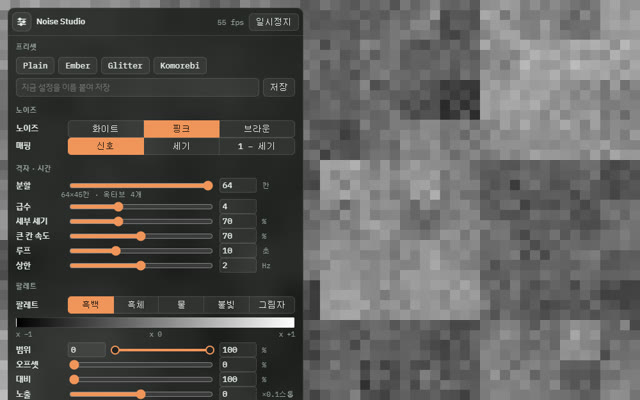
Task: Click the 분할 value field showing 64
Action: point(238,186)
